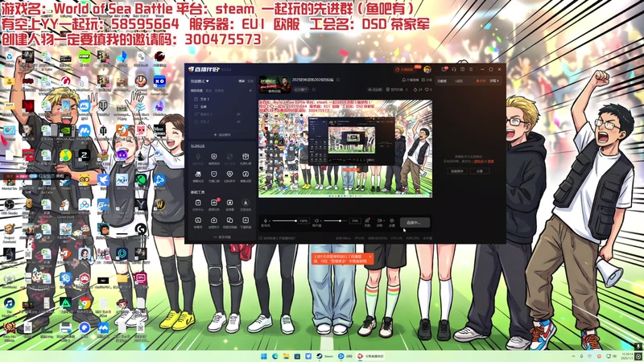Open the 设置 settings gear in bottom bar
Viewport: 644px width, 362px height.
[392, 222]
